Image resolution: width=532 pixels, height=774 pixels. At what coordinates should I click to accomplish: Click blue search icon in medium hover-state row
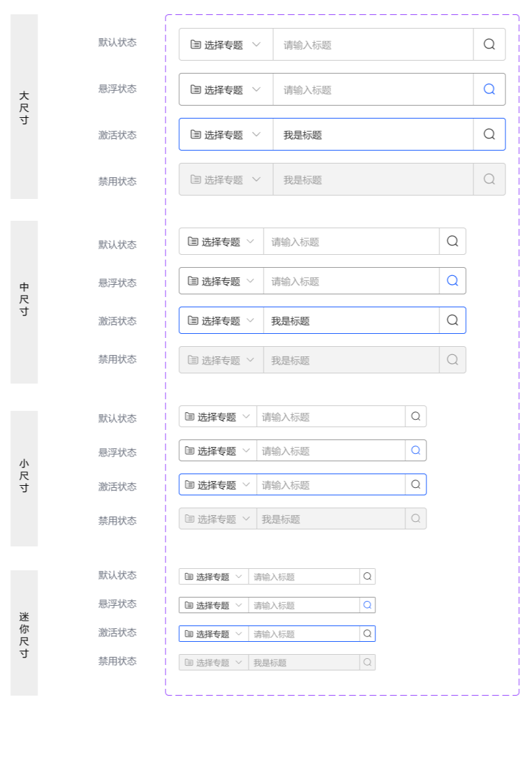click(x=452, y=281)
